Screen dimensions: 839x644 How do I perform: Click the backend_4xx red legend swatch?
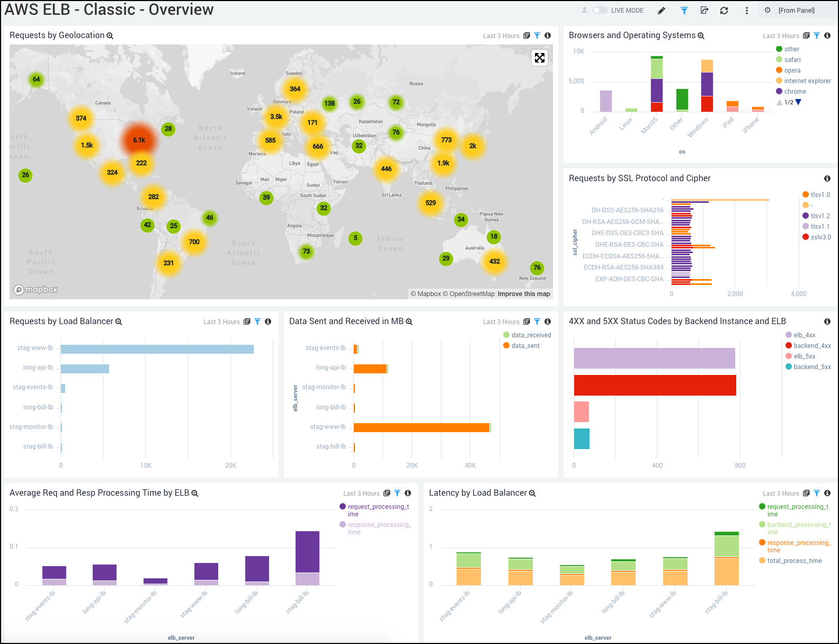[789, 346]
